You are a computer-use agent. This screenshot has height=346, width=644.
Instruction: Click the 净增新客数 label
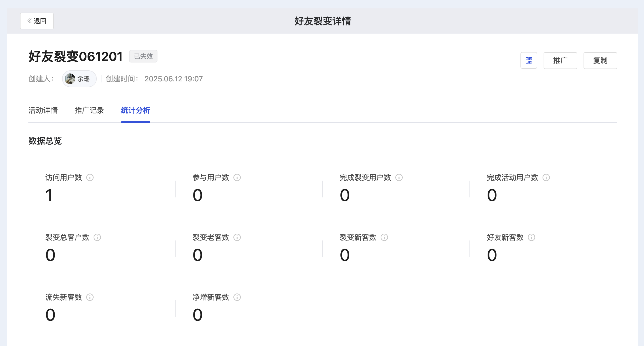pyautogui.click(x=211, y=297)
